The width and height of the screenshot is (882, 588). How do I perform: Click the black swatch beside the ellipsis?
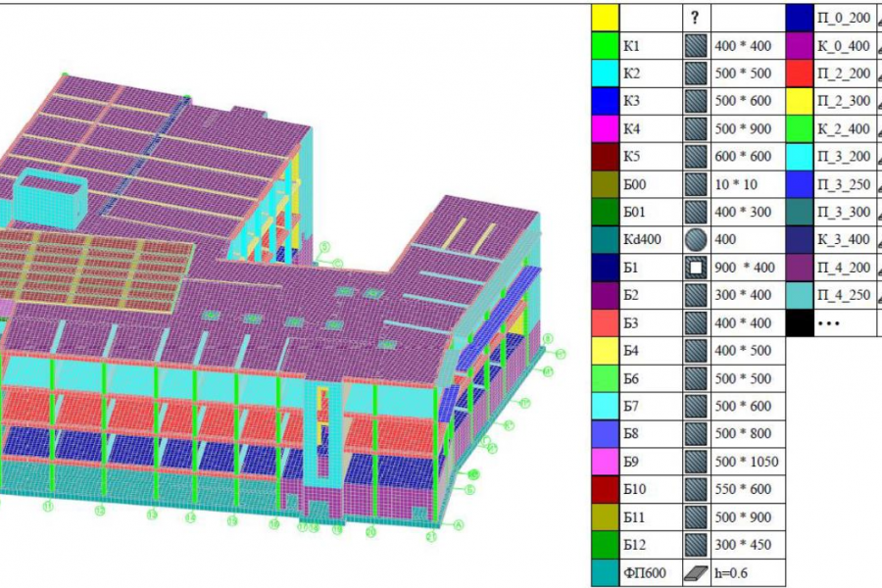800,323
